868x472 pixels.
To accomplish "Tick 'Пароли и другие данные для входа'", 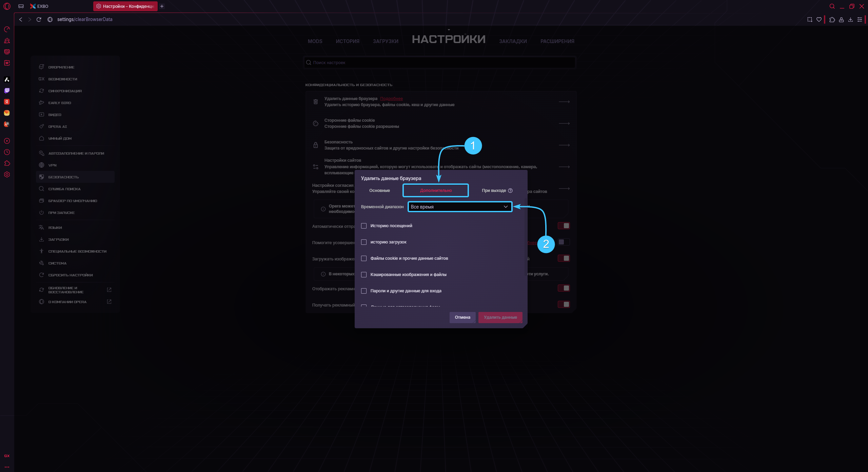I will (364, 291).
